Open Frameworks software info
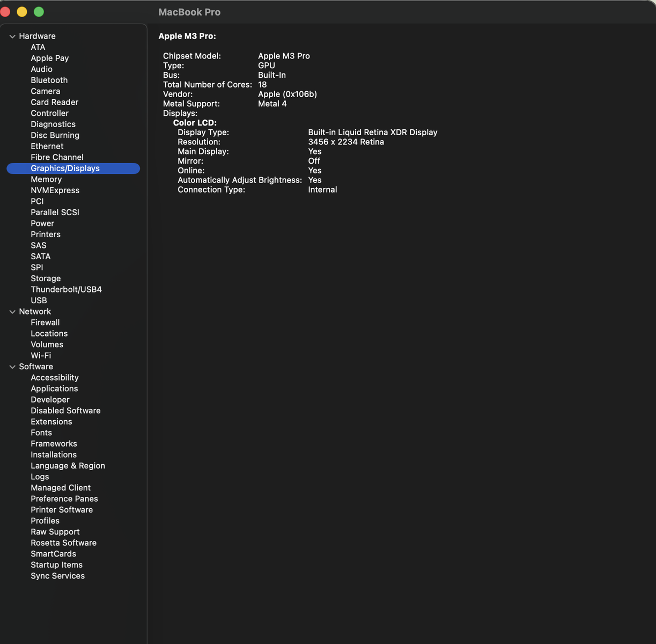The height and width of the screenshot is (644, 656). (x=54, y=444)
